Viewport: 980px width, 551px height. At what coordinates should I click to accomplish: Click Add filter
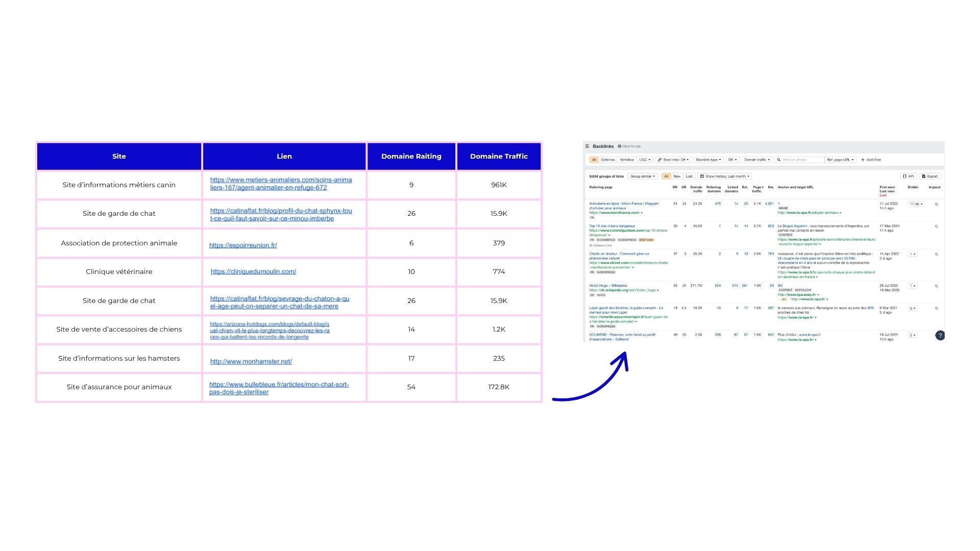click(871, 160)
